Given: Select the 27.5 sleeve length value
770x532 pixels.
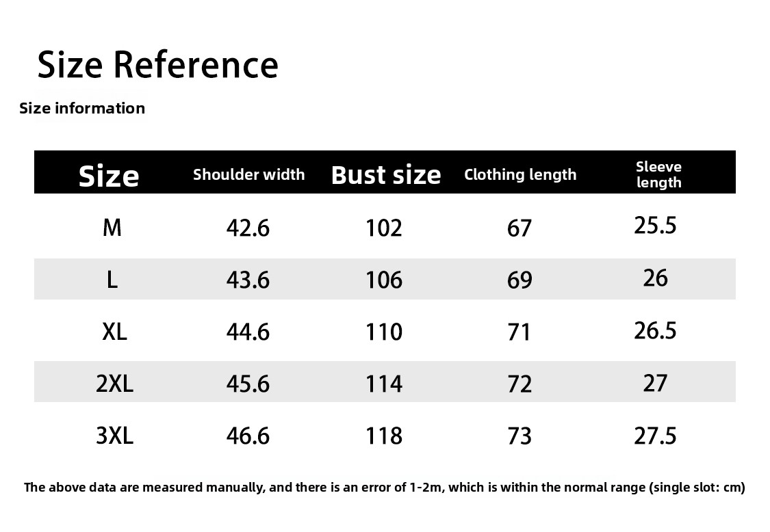Looking at the screenshot, I should [655, 436].
